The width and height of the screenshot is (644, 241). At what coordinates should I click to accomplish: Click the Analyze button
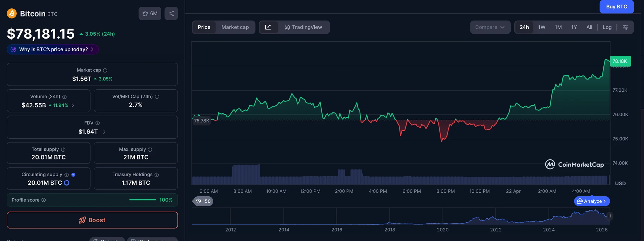click(x=592, y=201)
